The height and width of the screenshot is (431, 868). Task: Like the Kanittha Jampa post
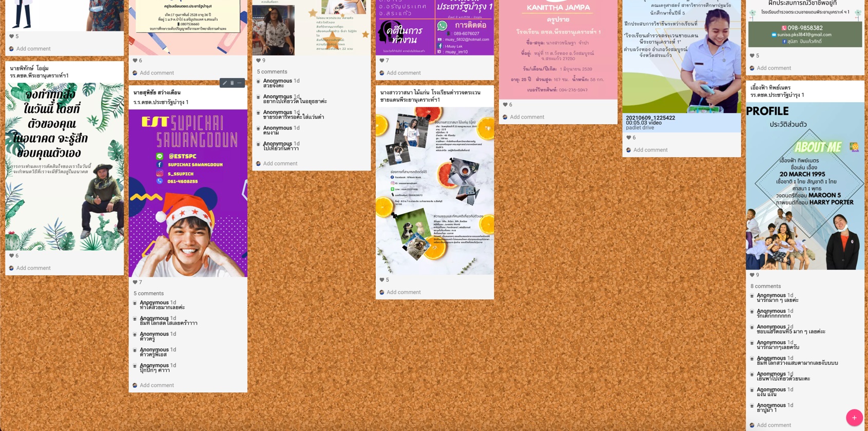pos(505,104)
